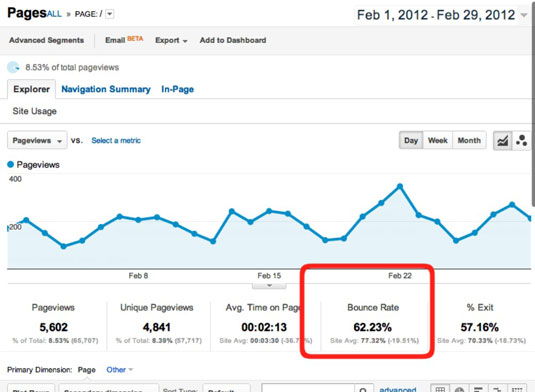Select the pie chart percentage view icon

[459, 389]
